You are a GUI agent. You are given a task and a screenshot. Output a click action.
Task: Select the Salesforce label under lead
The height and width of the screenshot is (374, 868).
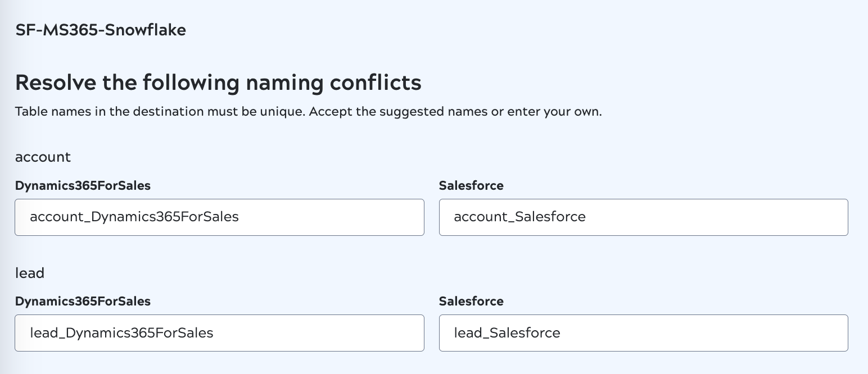[471, 302]
